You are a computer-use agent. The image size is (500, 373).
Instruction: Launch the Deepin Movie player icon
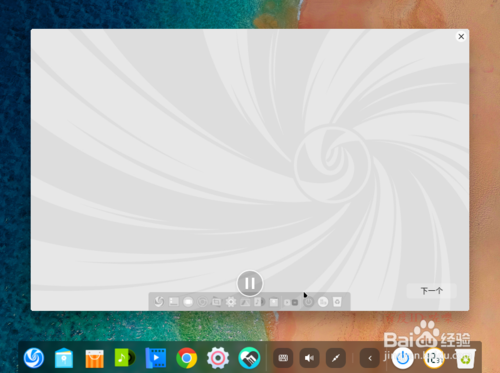[x=156, y=358]
